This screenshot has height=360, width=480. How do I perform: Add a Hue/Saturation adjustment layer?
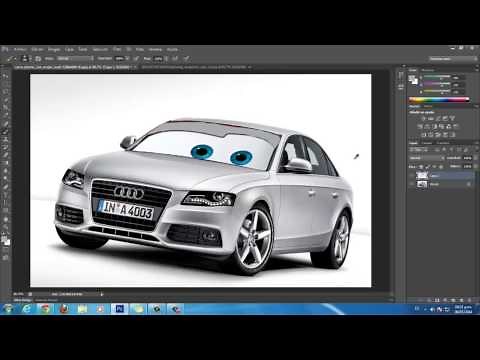point(421,127)
